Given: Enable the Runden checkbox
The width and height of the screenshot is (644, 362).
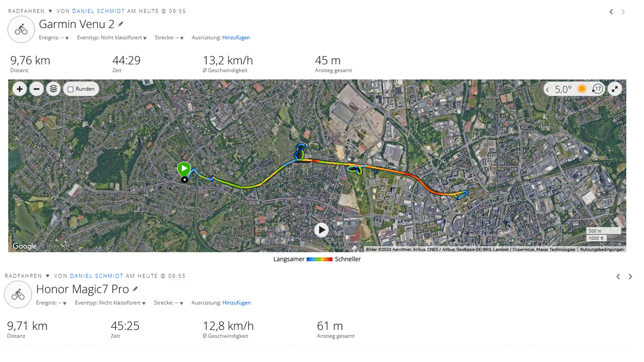Looking at the screenshot, I should pos(70,89).
